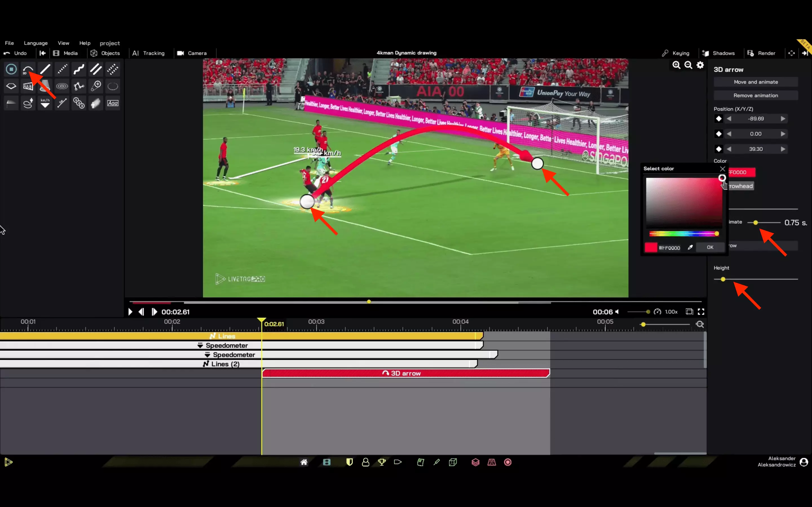The width and height of the screenshot is (812, 507).
Task: Toggle keyframe diamond for X position
Action: click(x=718, y=119)
